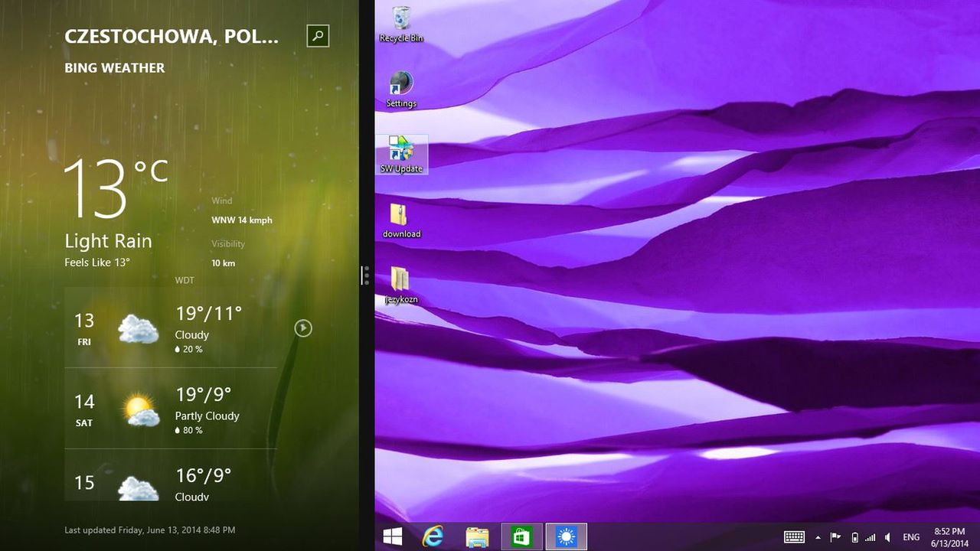The height and width of the screenshot is (551, 980).
Task: Select the Saturday 14 forecast row
Action: tap(171, 409)
